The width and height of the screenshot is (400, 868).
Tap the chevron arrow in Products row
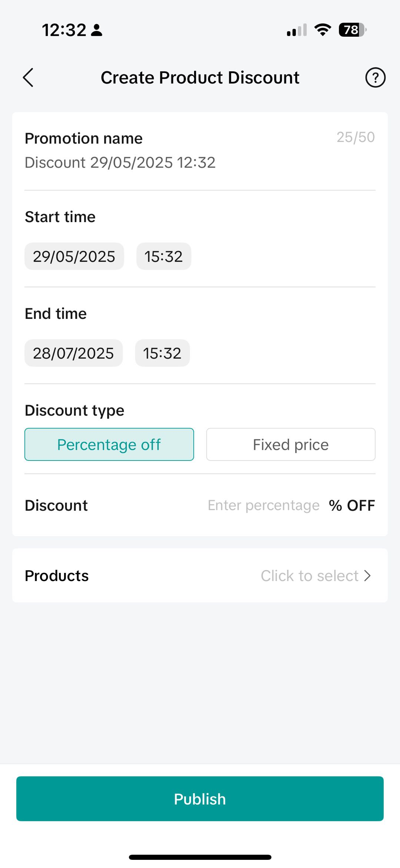coord(367,576)
